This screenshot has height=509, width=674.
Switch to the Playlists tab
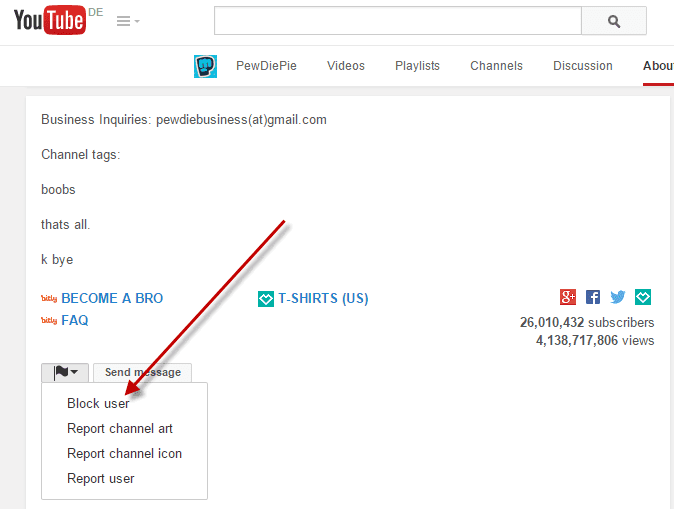[417, 66]
